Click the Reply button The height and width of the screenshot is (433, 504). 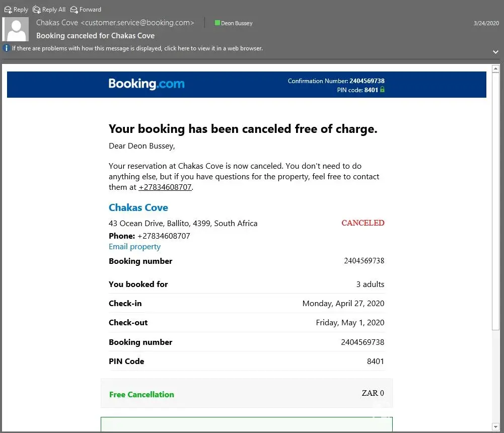coord(16,10)
